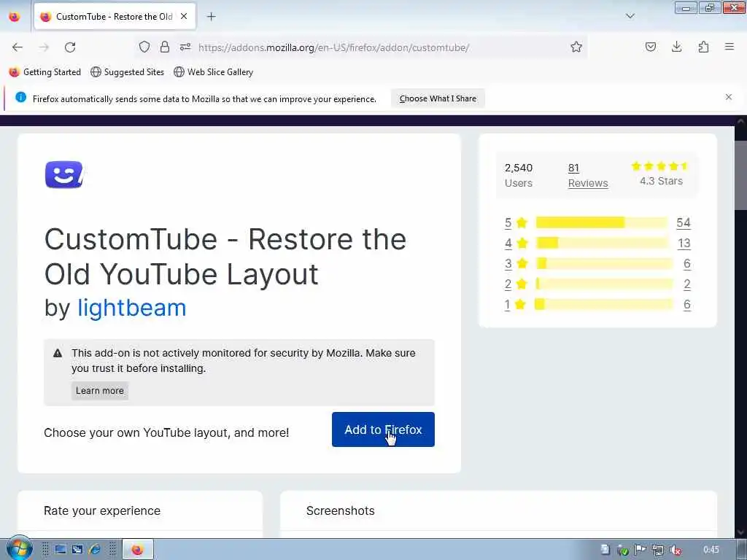Reload the current page
The width and height of the screenshot is (747, 560).
[x=70, y=47]
